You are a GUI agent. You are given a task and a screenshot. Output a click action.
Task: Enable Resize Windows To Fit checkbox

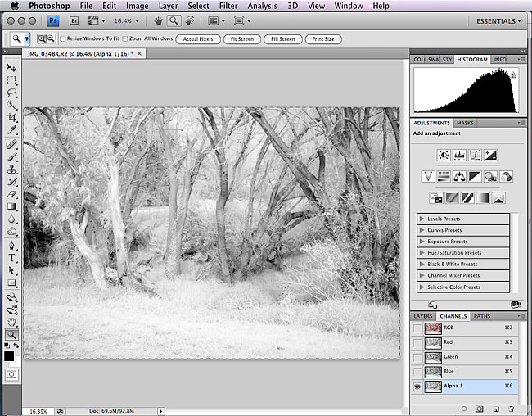coord(62,38)
